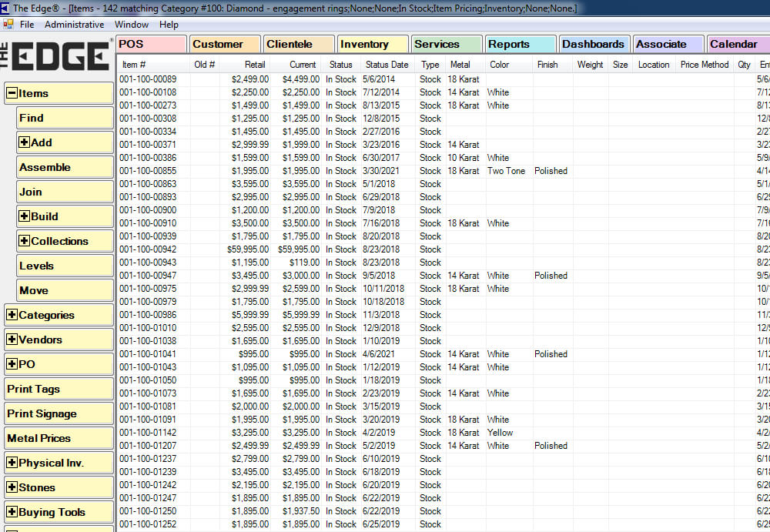The height and width of the screenshot is (532, 770).
Task: Expand the Vendors plus box
Action: [x=12, y=340]
